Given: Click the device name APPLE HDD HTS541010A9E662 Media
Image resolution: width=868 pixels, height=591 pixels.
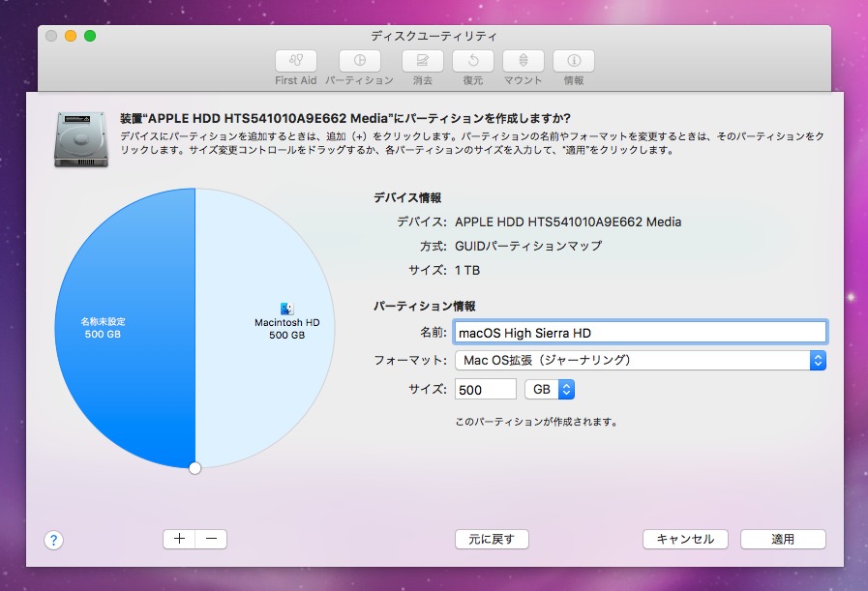Looking at the screenshot, I should (x=568, y=222).
